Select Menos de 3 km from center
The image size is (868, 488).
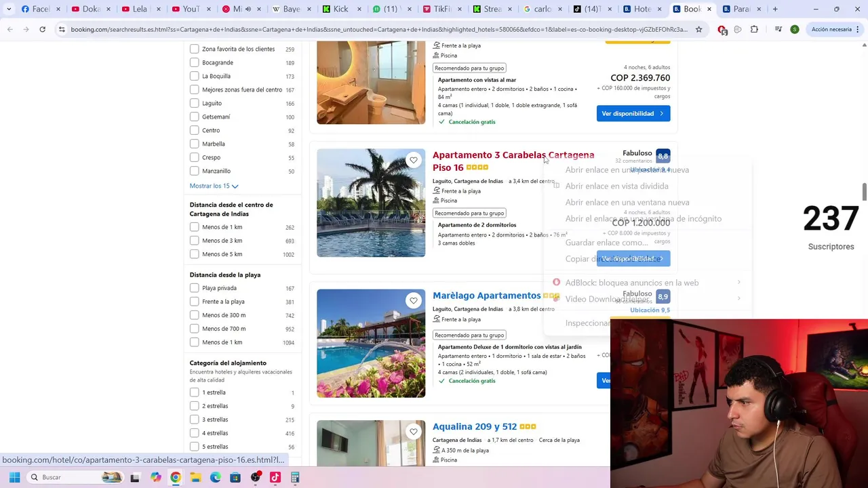click(x=195, y=241)
